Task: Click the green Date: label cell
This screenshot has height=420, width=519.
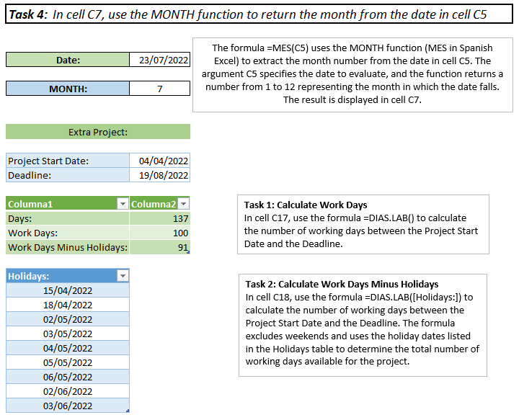Action: coord(68,60)
